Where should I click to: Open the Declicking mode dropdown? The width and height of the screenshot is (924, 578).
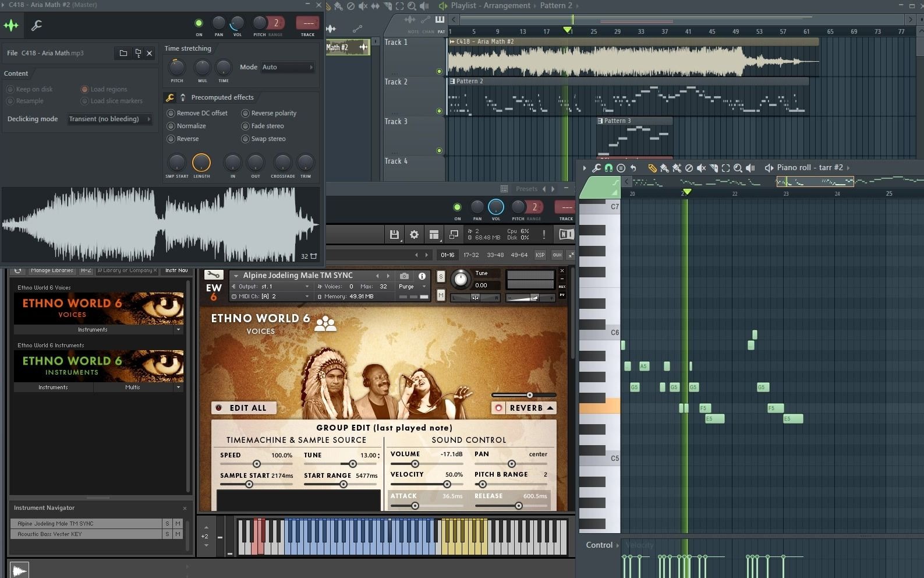click(109, 119)
